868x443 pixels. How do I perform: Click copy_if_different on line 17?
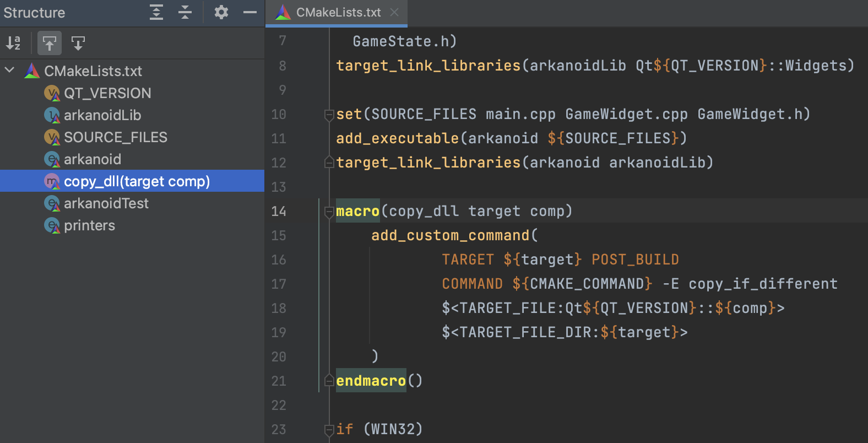click(x=763, y=284)
